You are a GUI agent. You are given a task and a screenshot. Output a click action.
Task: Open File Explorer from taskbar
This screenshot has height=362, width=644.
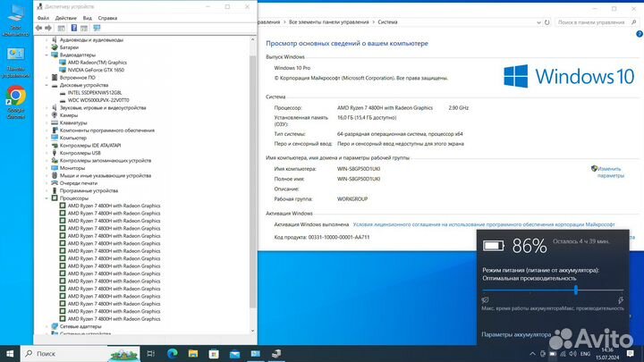(x=193, y=353)
